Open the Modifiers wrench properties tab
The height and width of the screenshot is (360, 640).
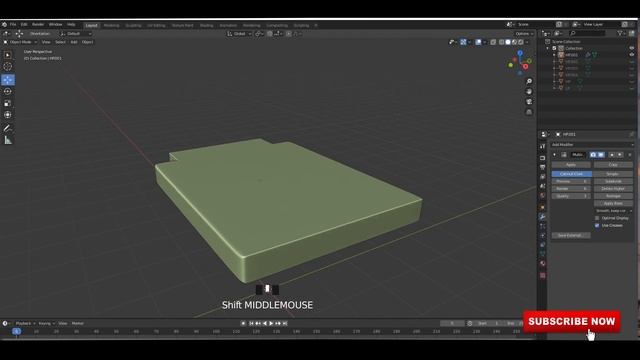click(542, 217)
